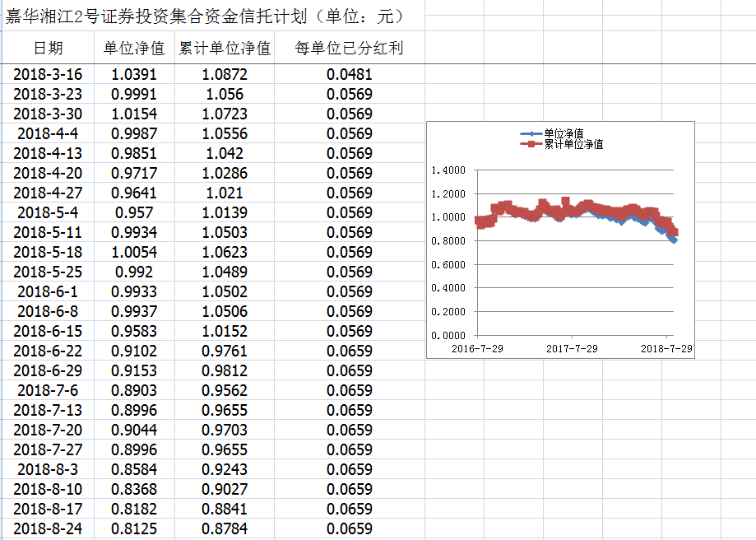Select date cell 2018-4-4
756x540 pixels.
(x=49, y=133)
